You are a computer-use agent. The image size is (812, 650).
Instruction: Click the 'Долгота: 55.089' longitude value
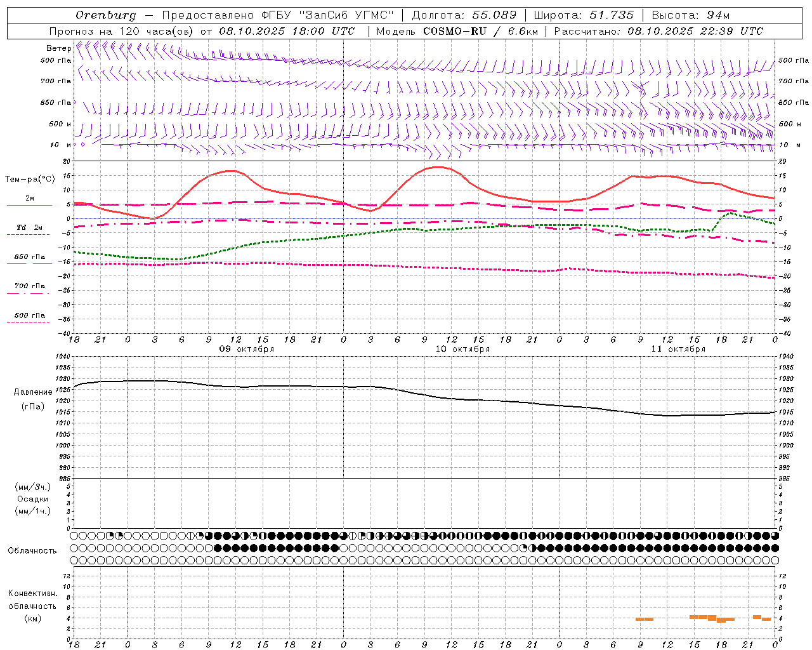click(464, 15)
